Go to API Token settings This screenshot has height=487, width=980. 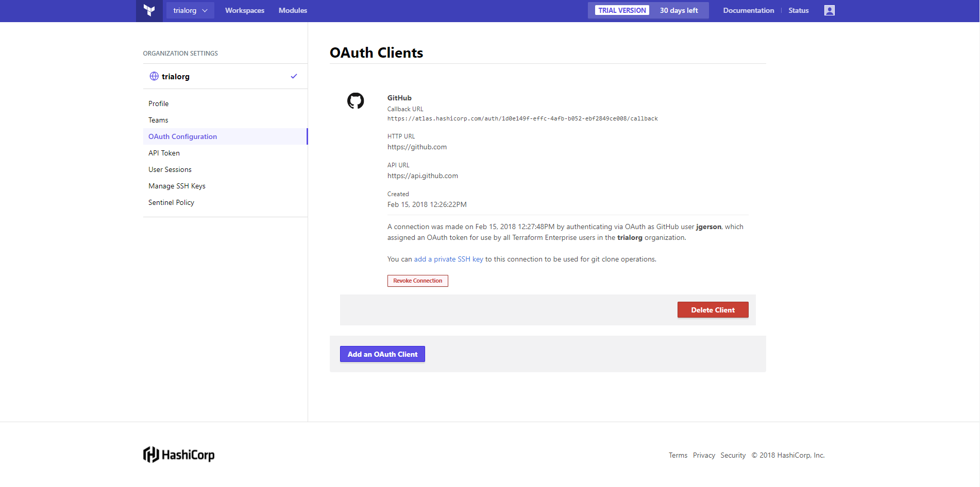coord(164,153)
